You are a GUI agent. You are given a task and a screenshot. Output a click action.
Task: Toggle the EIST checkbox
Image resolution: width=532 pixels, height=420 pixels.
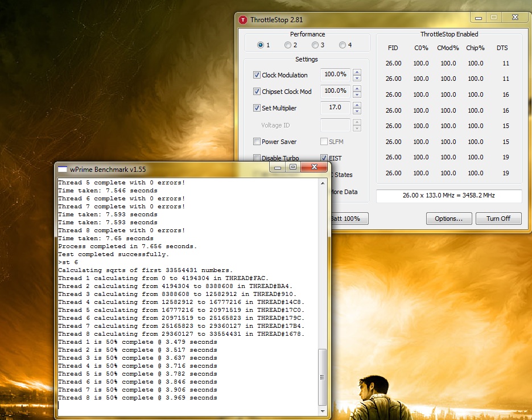pos(324,158)
